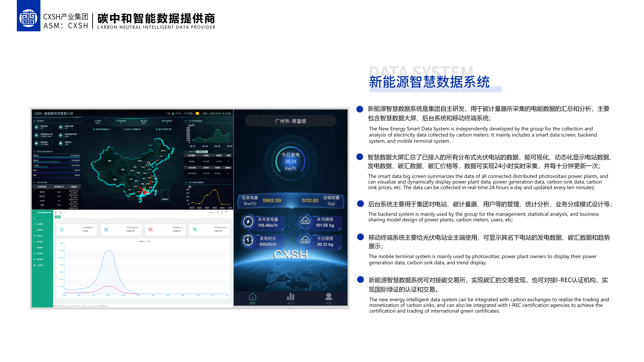
Task: Click the font size icon in backend header
Action: click(x=222, y=213)
